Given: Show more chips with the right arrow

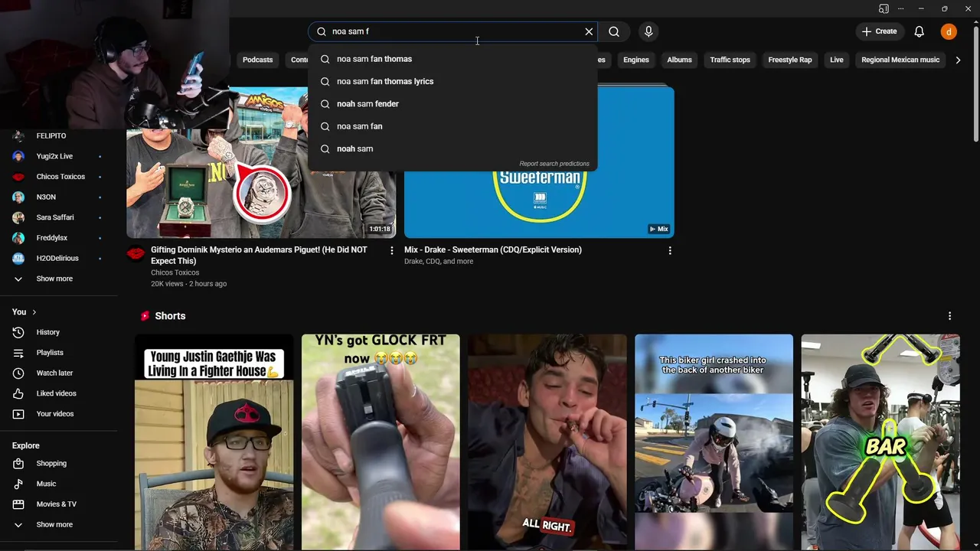Looking at the screenshot, I should [958, 60].
